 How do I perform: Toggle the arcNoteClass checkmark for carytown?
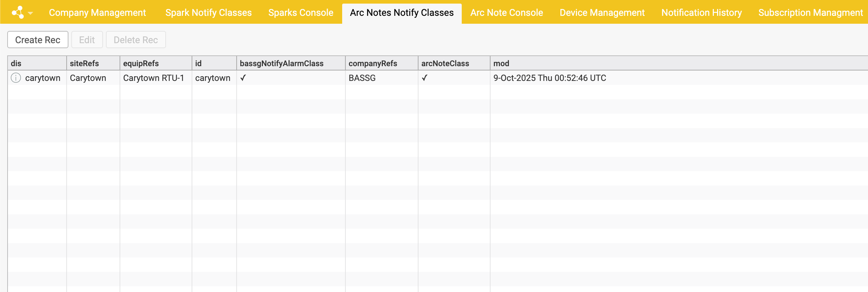[x=425, y=78]
